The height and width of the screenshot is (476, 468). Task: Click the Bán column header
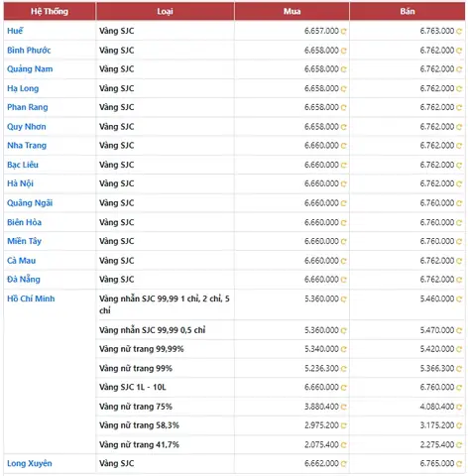[x=408, y=11]
